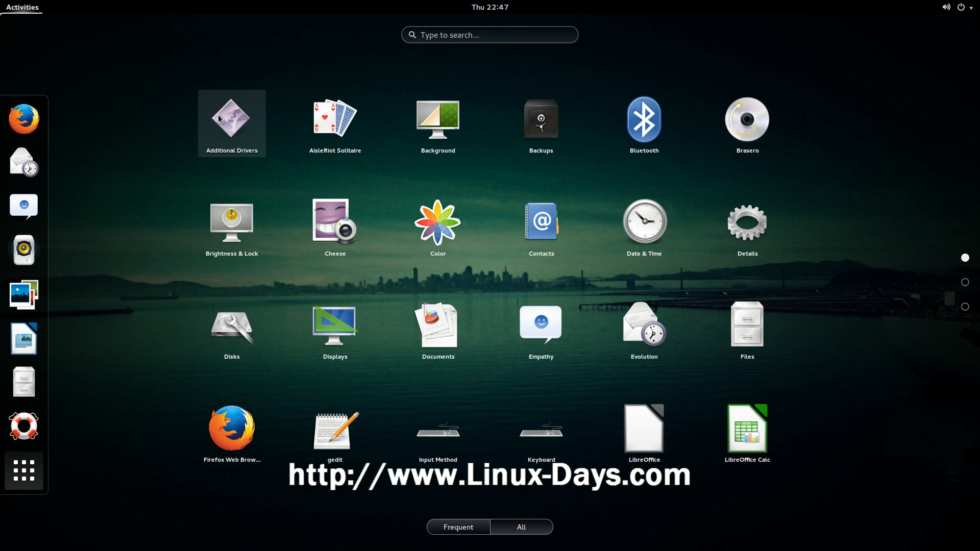980x551 pixels.
Task: Launch LibreOffice start center
Action: tap(644, 433)
